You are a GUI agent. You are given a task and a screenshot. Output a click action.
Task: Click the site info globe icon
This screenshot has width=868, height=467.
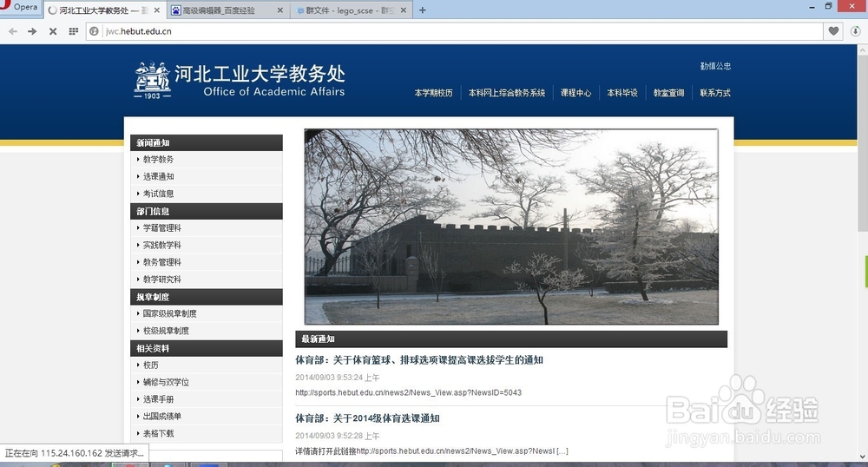94,31
